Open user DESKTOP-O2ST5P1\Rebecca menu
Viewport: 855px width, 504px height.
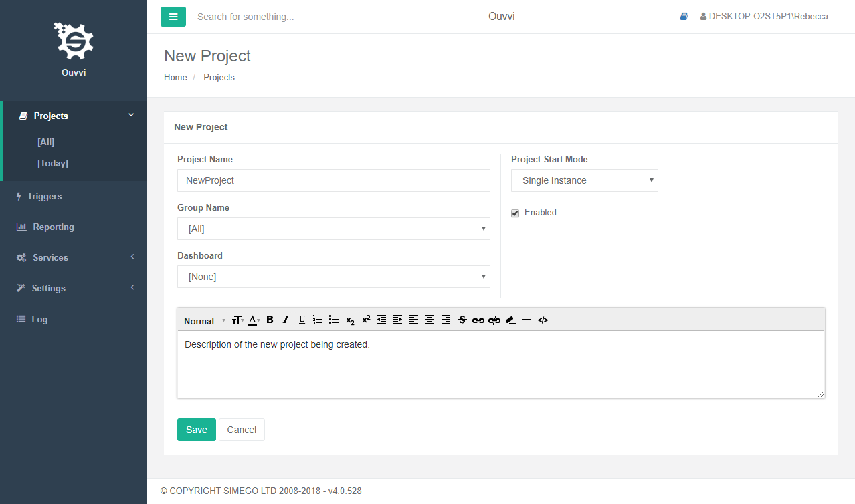pos(764,17)
